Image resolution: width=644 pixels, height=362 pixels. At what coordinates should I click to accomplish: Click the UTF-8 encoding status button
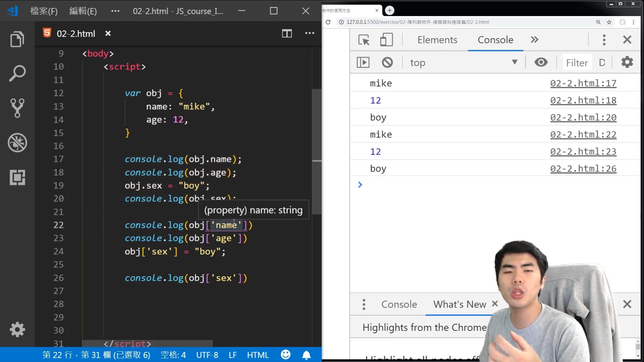[x=207, y=355]
